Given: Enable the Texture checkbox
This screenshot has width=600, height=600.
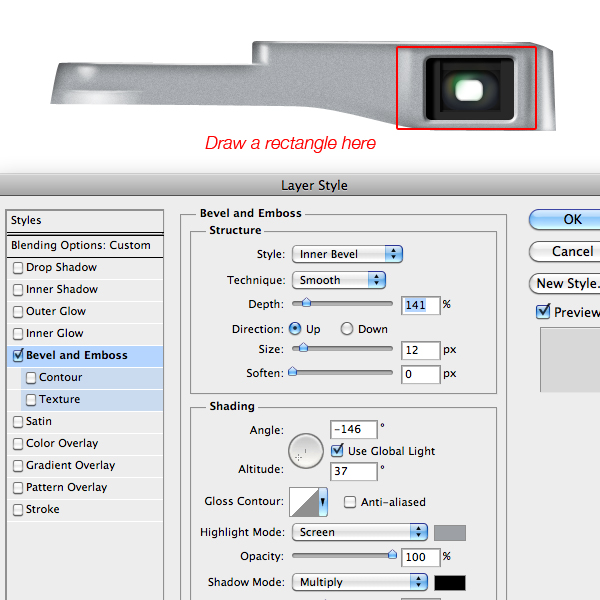Looking at the screenshot, I should 31,400.
